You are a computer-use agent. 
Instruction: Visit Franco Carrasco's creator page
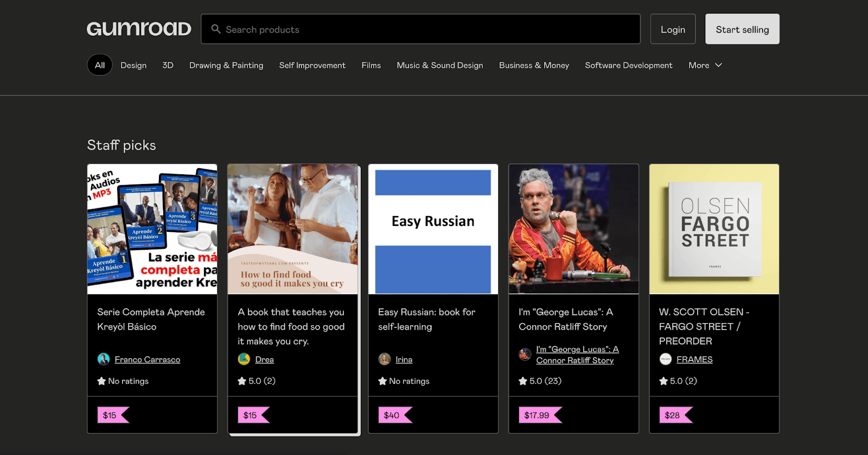tap(148, 359)
